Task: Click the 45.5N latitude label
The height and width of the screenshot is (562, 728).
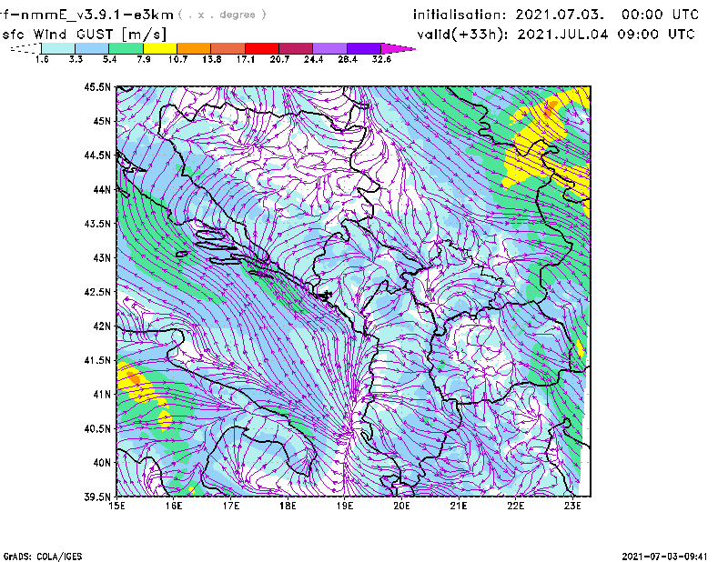Action: coord(97,86)
